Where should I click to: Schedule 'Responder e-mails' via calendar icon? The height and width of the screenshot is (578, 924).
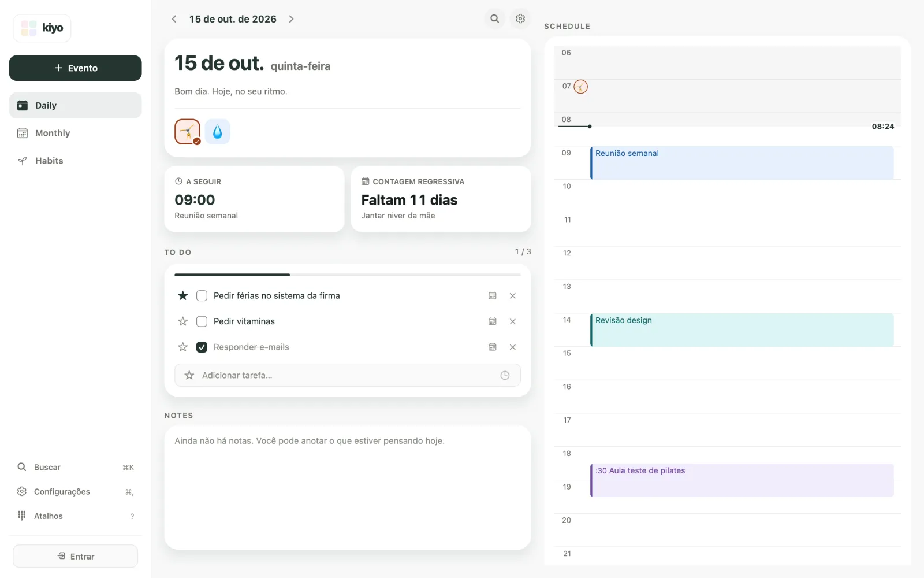click(493, 347)
